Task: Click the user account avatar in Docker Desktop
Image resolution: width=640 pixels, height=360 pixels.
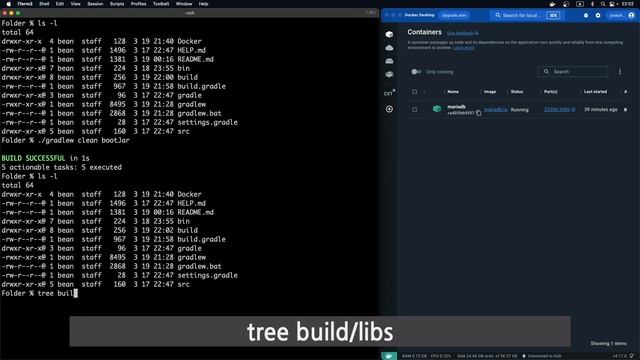Action: tap(631, 16)
